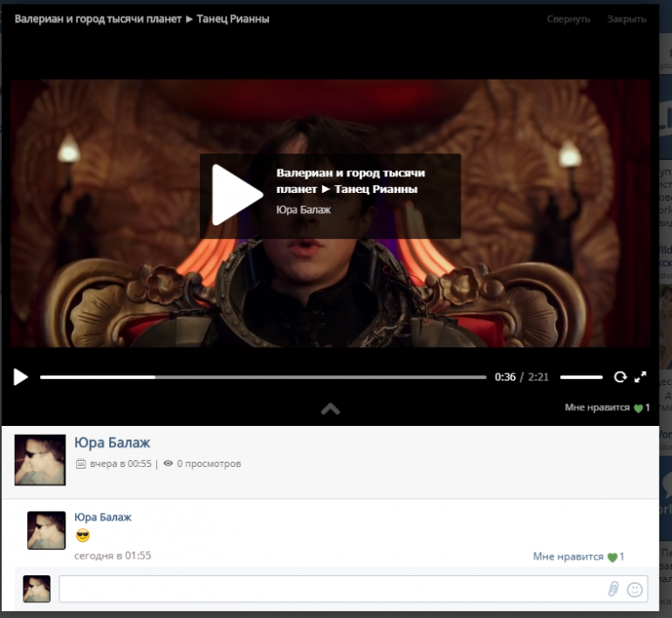Enter fullscreen mode via expand icon
Viewport: 672px width, 618px height.
(641, 377)
